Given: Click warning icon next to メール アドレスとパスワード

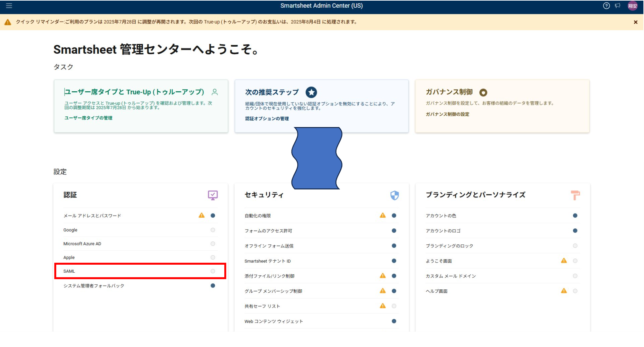Looking at the screenshot, I should point(201,215).
